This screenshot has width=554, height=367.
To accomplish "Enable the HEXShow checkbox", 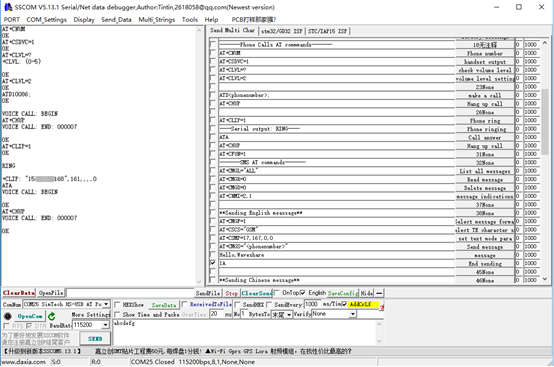I will 118,304.
